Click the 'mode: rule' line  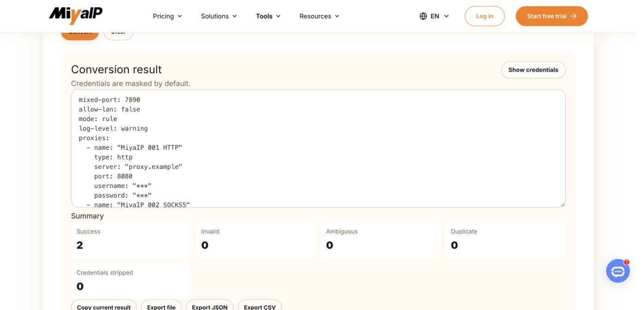[98, 119]
